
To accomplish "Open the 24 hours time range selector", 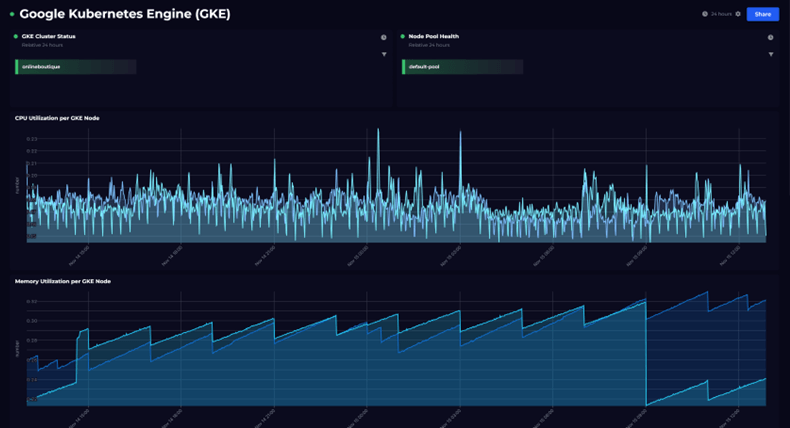I will [x=720, y=14].
